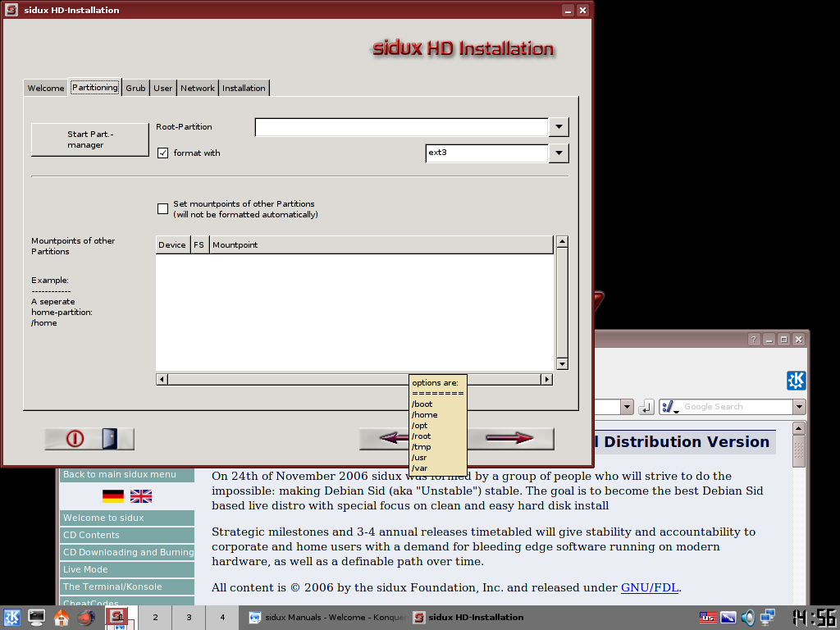Open the Grub tab
This screenshot has height=630, width=840.
pos(135,88)
